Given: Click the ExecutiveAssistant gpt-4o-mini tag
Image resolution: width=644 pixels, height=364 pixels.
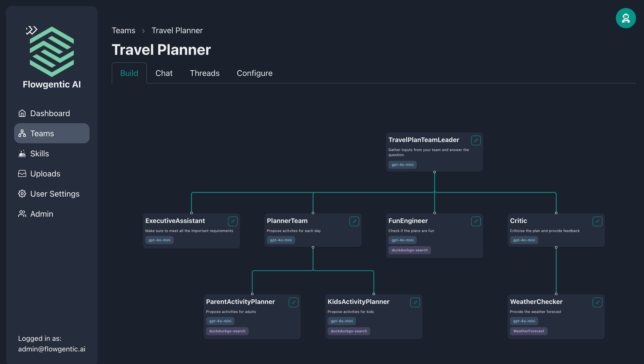Looking at the screenshot, I should point(159,240).
